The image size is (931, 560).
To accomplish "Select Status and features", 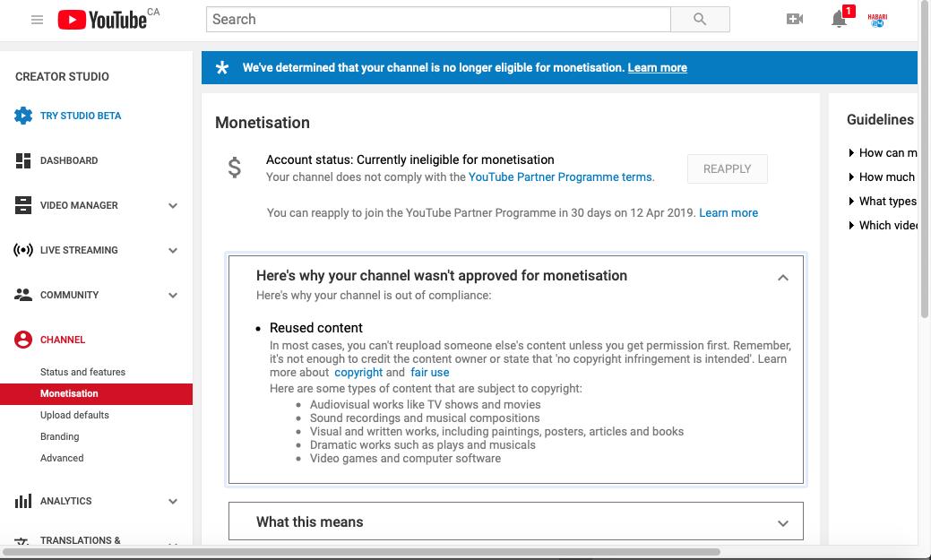I will tap(82, 372).
